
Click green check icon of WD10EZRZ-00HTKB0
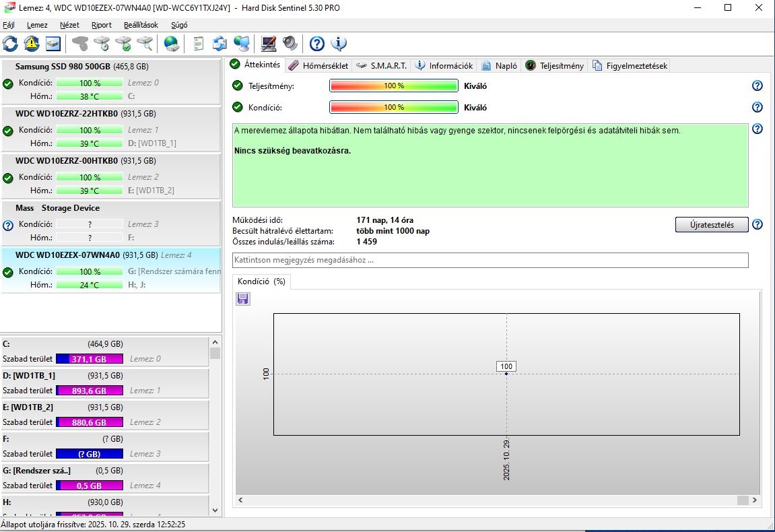[8, 178]
